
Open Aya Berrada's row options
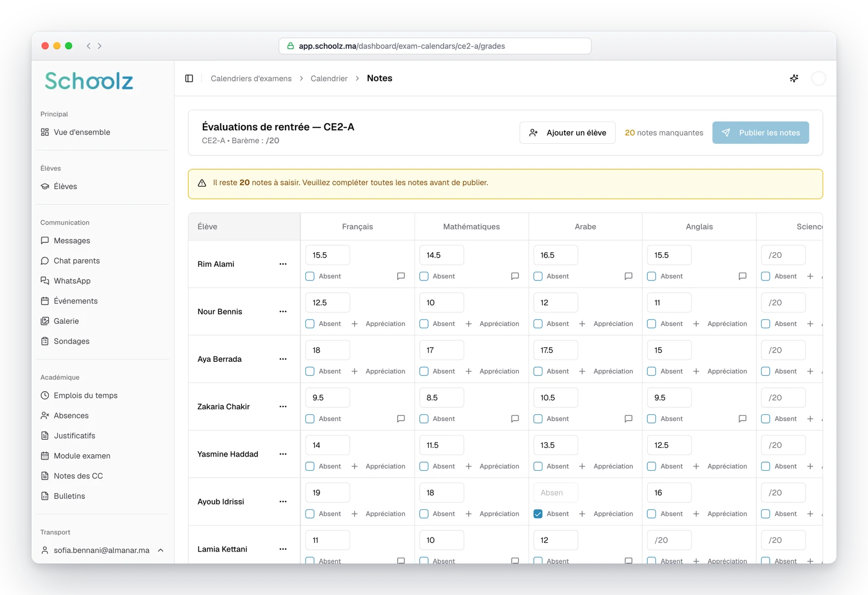(283, 359)
